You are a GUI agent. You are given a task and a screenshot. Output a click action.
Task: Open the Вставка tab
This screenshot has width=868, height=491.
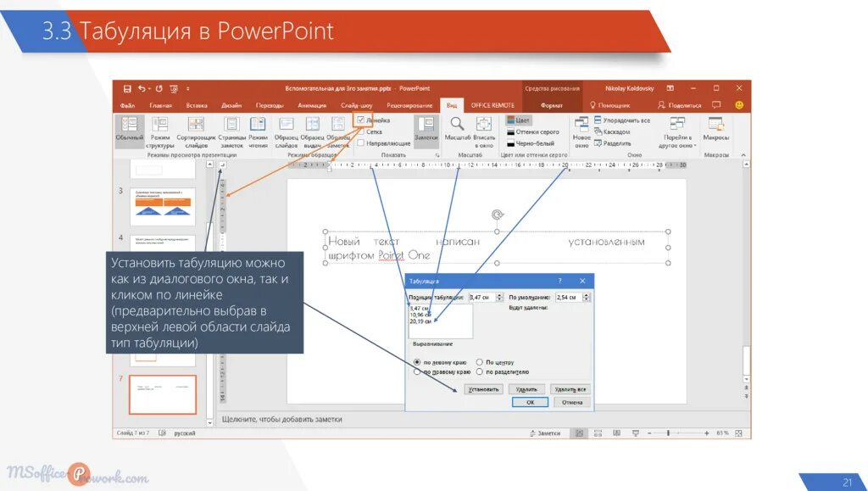197,105
